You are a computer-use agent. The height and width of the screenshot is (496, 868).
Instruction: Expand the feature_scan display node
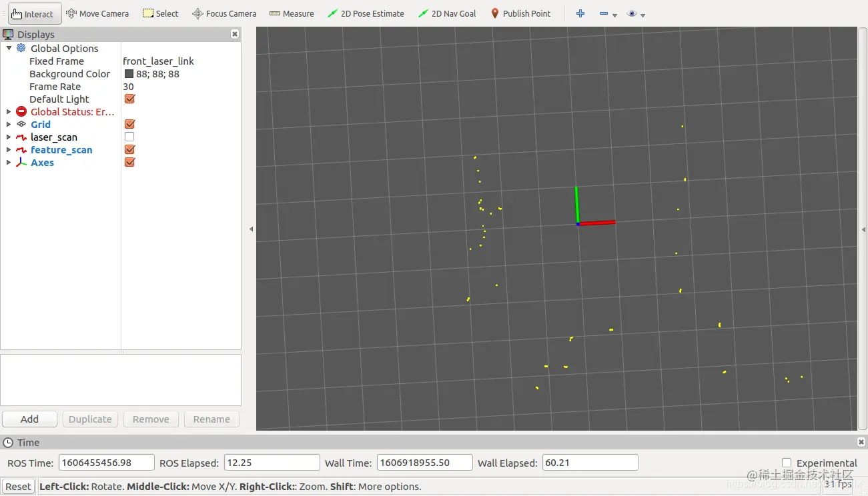(x=9, y=150)
